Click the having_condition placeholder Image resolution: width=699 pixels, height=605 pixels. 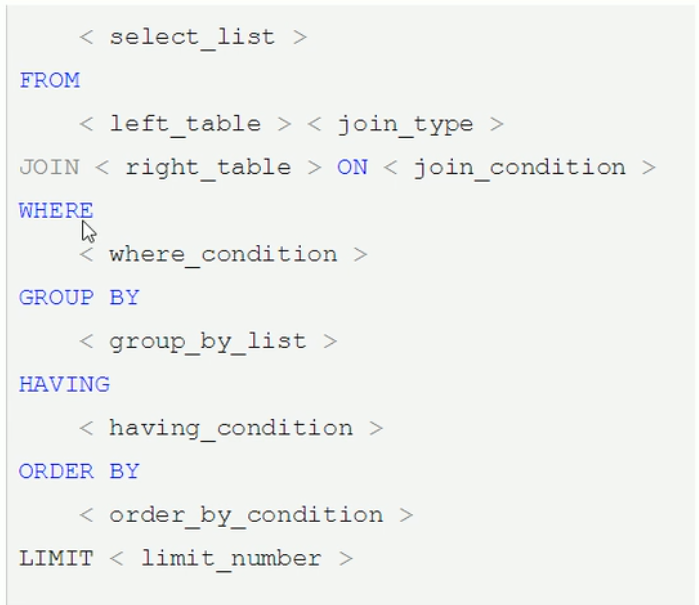(x=231, y=429)
